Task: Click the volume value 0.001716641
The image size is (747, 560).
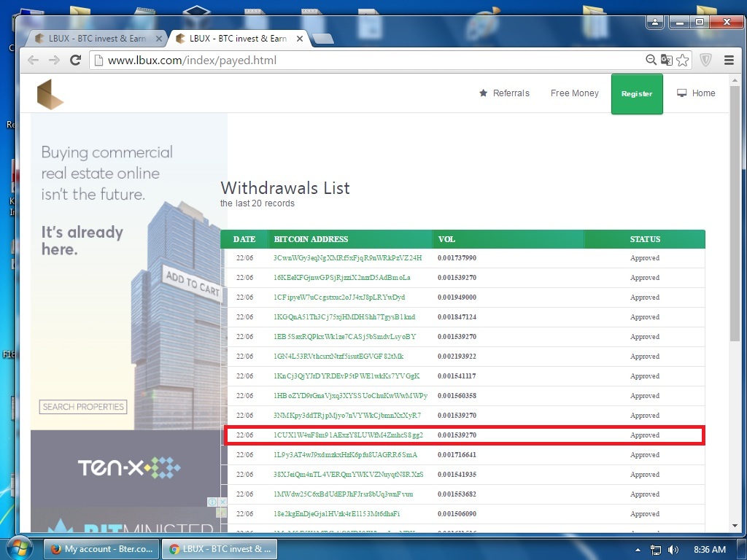Action: click(x=457, y=455)
